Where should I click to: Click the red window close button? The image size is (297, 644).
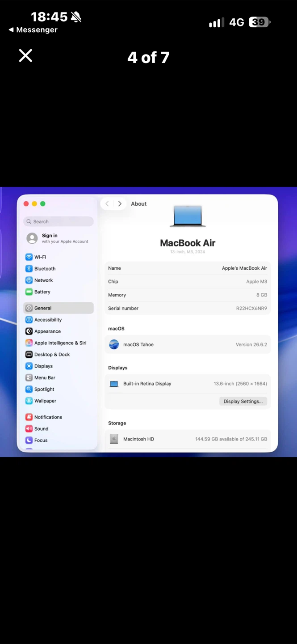pos(26,204)
